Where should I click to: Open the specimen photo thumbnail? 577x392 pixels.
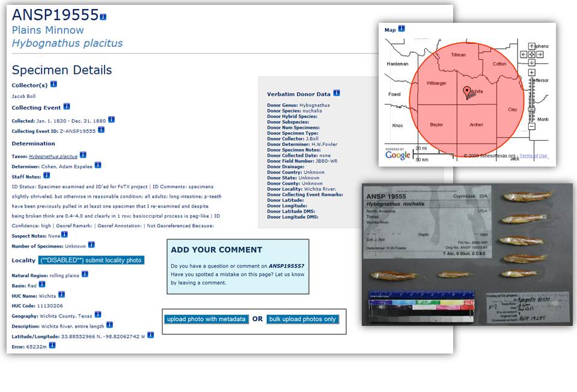(467, 254)
